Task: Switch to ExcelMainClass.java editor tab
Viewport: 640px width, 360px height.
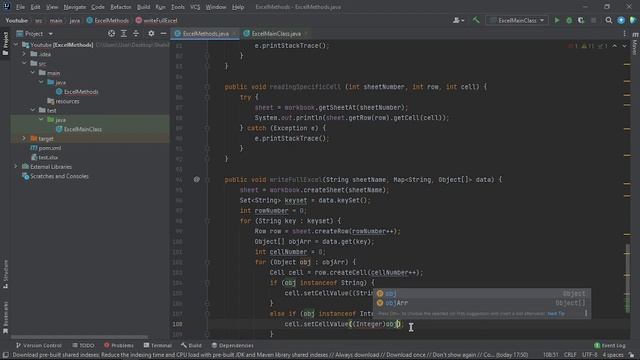Action: [x=276, y=33]
